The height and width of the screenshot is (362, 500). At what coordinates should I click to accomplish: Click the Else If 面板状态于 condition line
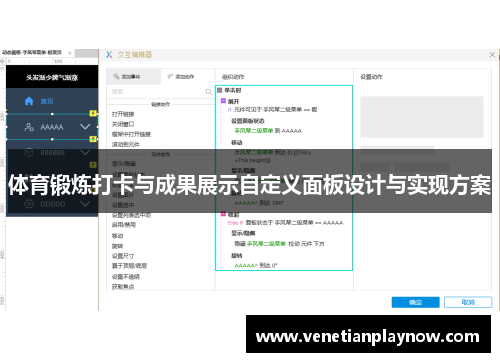pos(285,223)
